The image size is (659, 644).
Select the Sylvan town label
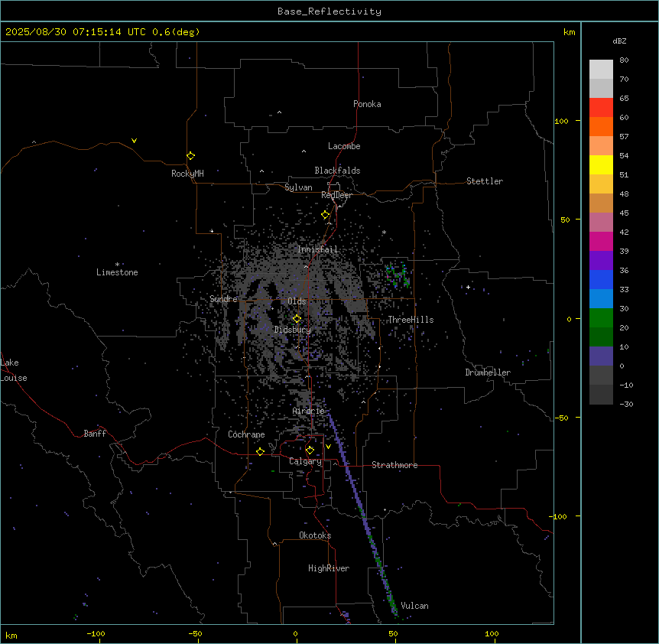click(x=298, y=187)
